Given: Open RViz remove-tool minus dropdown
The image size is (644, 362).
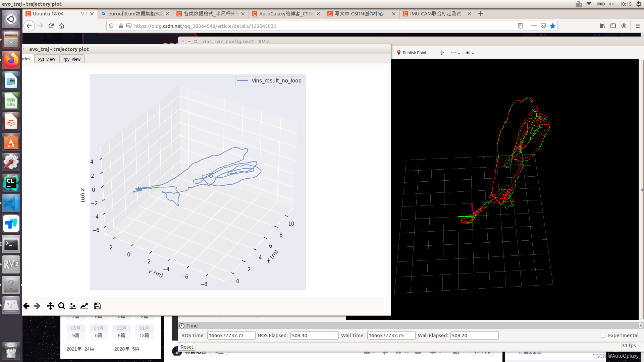Looking at the screenshot, I should pos(455,53).
